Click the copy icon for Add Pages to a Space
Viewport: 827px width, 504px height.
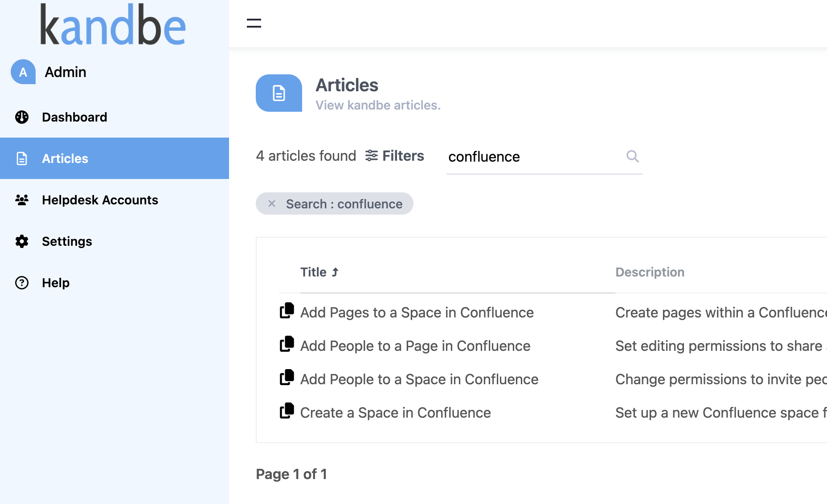coord(287,311)
